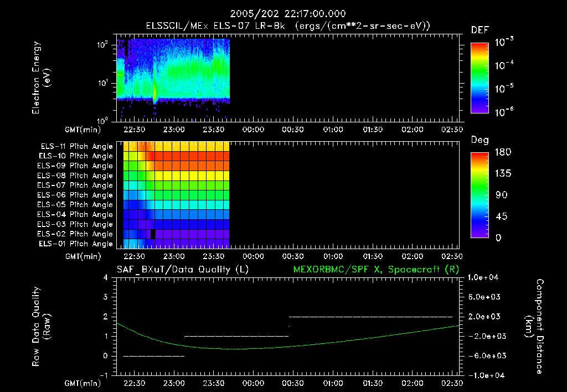Click the left-axis value 4 on the data quality plot
The image size is (567, 392).
point(105,277)
